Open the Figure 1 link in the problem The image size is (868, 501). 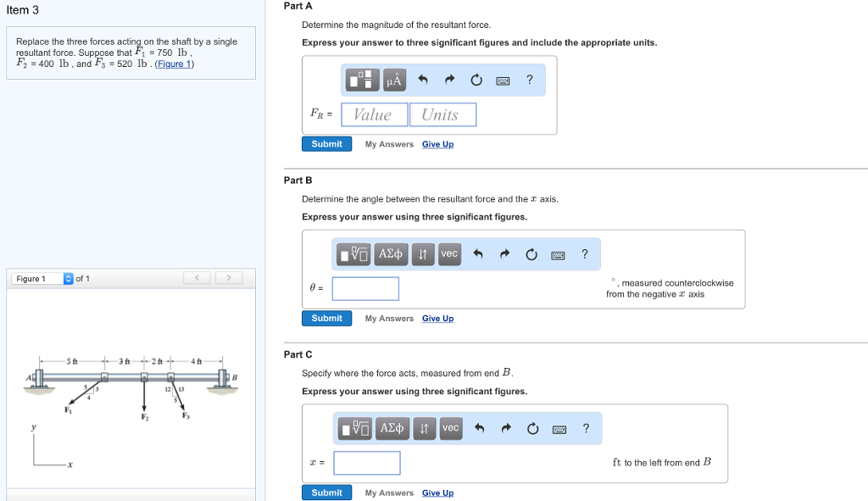click(174, 64)
